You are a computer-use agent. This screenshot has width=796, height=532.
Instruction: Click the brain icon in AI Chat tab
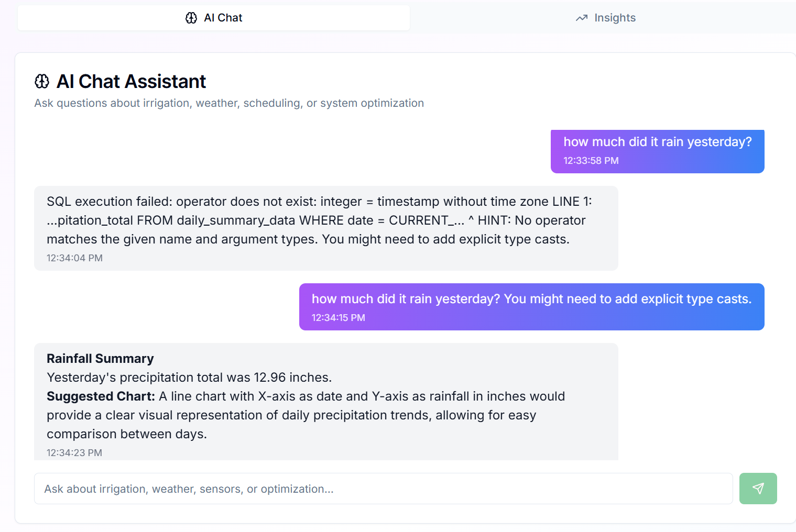[x=191, y=18]
